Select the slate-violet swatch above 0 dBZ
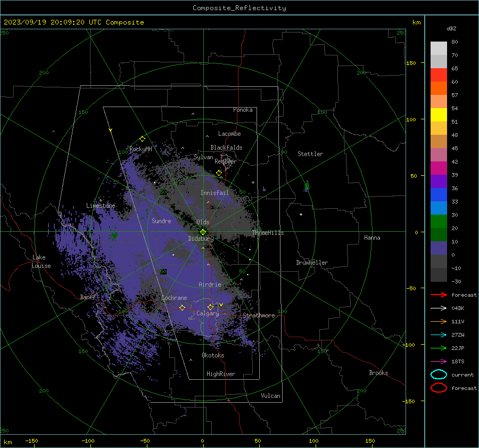 point(439,248)
